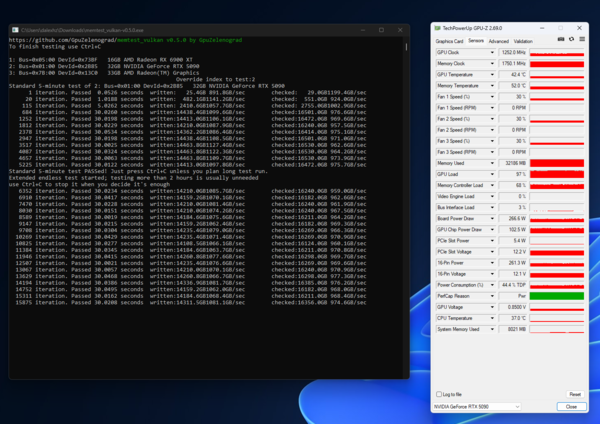Open the GPU Clock sensor dropdown

tap(492, 52)
